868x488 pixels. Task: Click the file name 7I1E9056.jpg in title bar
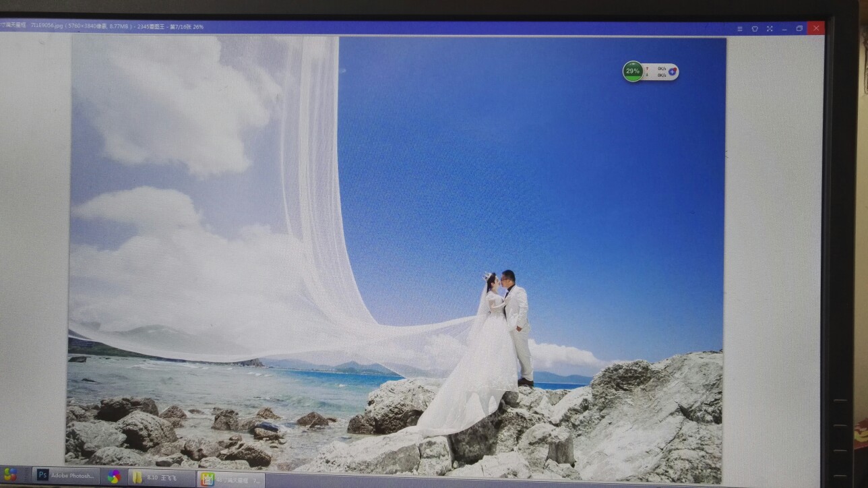point(48,26)
